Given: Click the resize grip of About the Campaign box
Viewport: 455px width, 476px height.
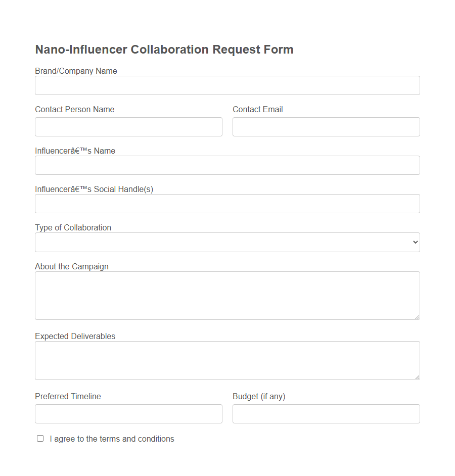Looking at the screenshot, I should pyautogui.click(x=418, y=317).
